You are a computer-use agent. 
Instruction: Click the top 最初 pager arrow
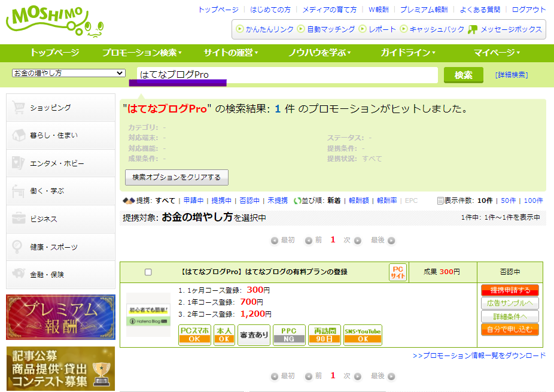pyautogui.click(x=275, y=241)
